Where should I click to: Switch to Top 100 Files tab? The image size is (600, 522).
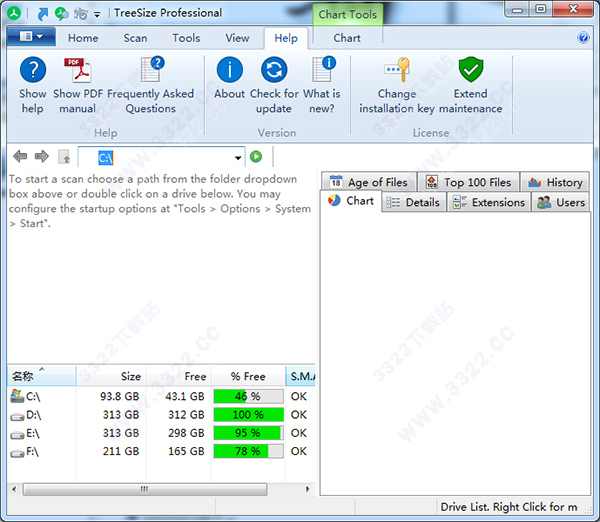(x=468, y=182)
